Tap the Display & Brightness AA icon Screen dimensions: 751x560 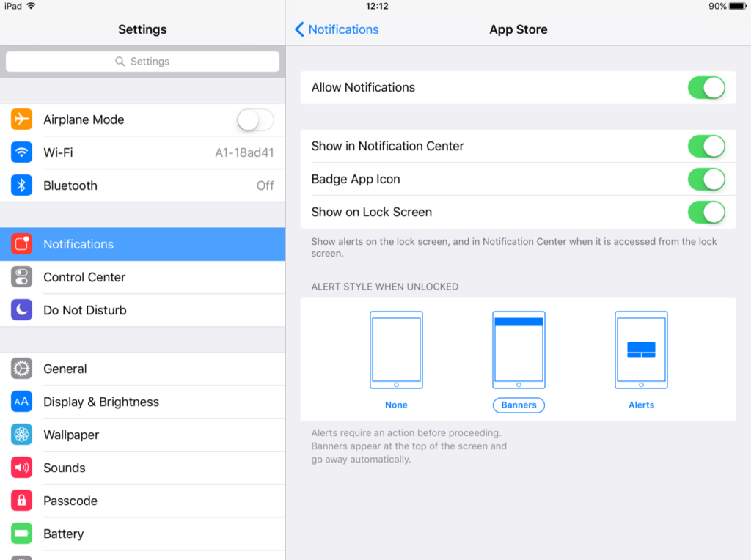tap(21, 402)
